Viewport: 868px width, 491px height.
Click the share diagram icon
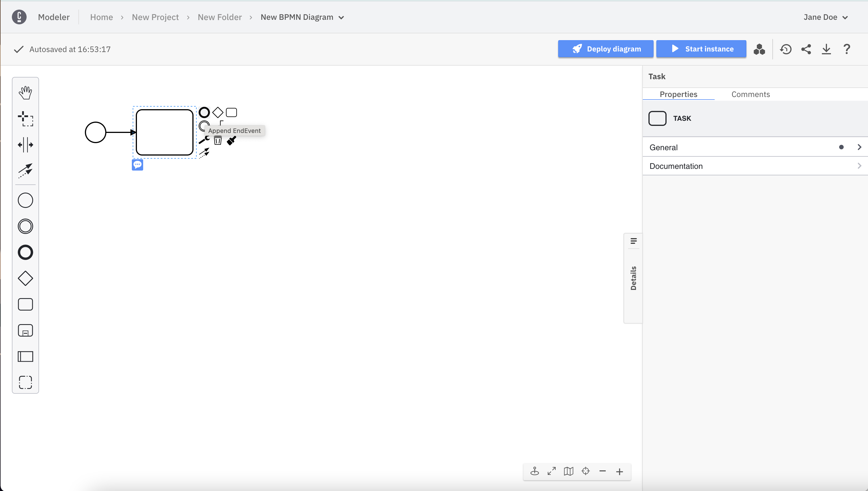(806, 49)
